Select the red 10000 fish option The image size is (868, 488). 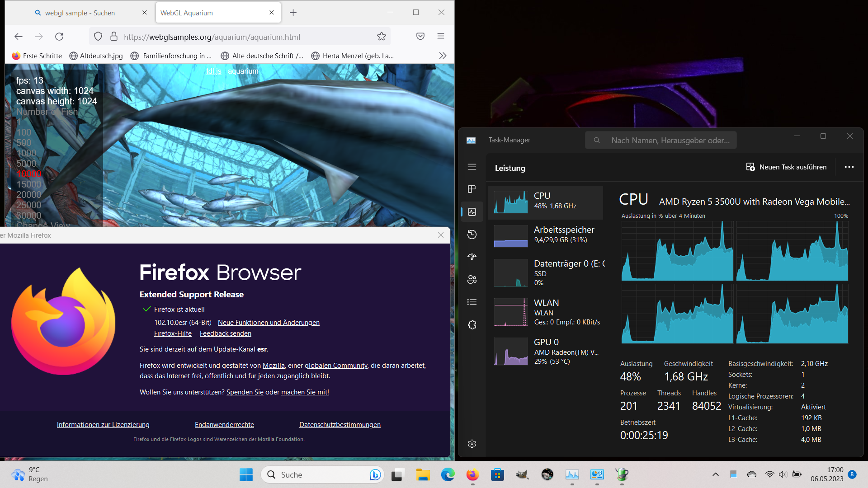point(28,174)
